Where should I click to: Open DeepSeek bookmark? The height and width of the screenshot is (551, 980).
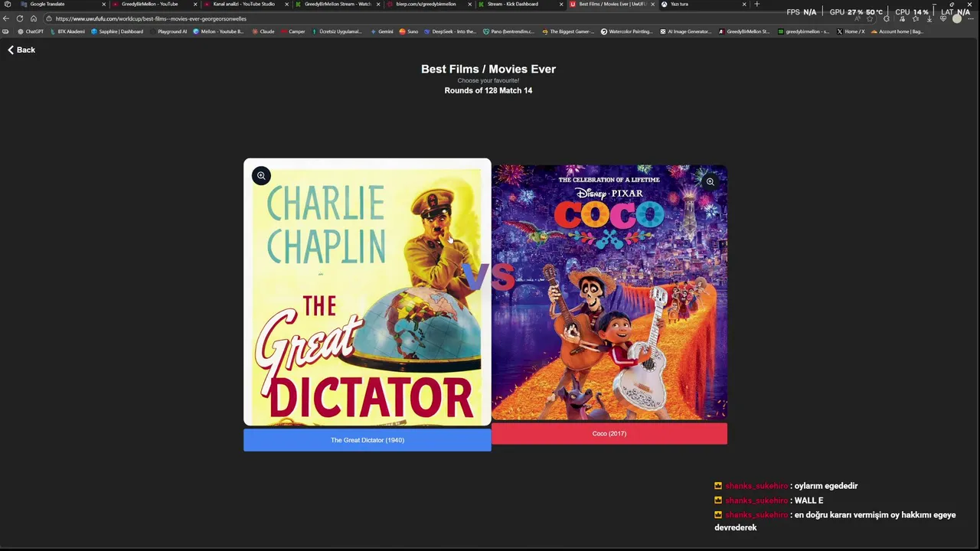point(450,31)
